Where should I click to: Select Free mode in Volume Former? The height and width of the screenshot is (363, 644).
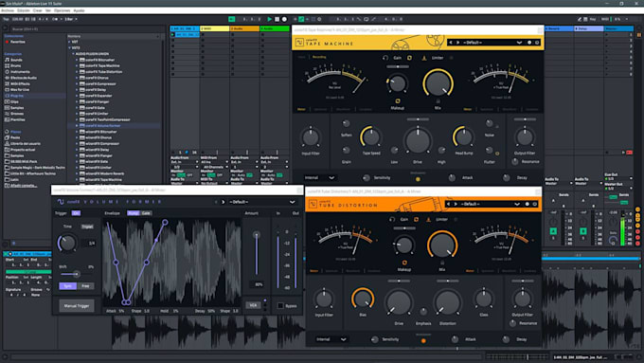(85, 285)
